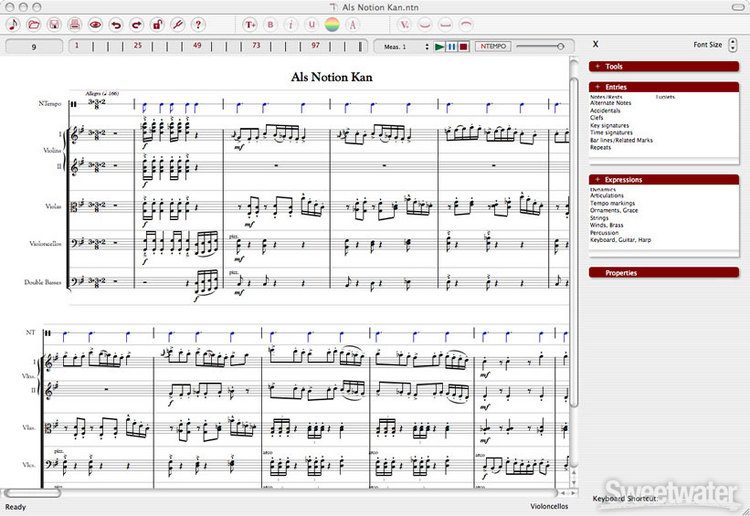The width and height of the screenshot is (750, 516).
Task: Open the tuning fork tool
Action: pos(177,24)
